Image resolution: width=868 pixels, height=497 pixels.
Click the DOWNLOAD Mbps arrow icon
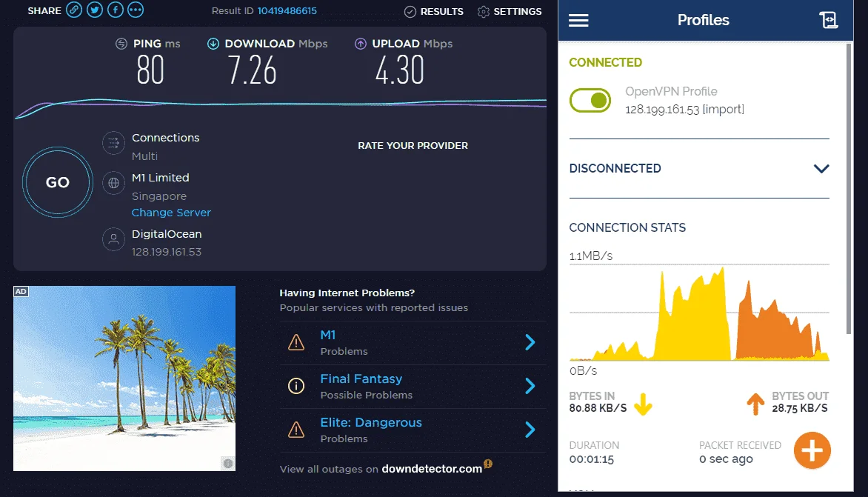(213, 44)
